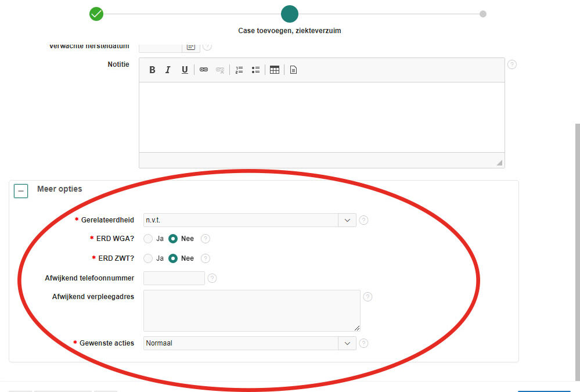Click the Notitie field label
Viewport: 580px width, 392px height.
coord(118,64)
